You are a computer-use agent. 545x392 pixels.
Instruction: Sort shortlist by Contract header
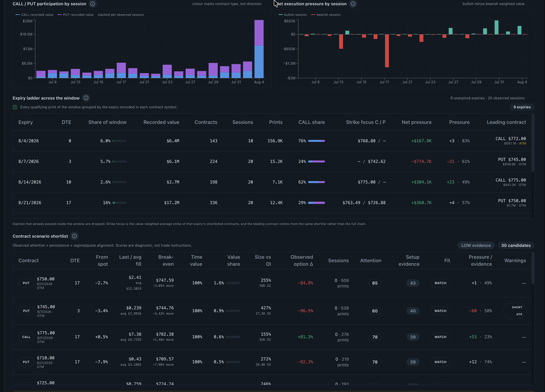pyautogui.click(x=28, y=260)
